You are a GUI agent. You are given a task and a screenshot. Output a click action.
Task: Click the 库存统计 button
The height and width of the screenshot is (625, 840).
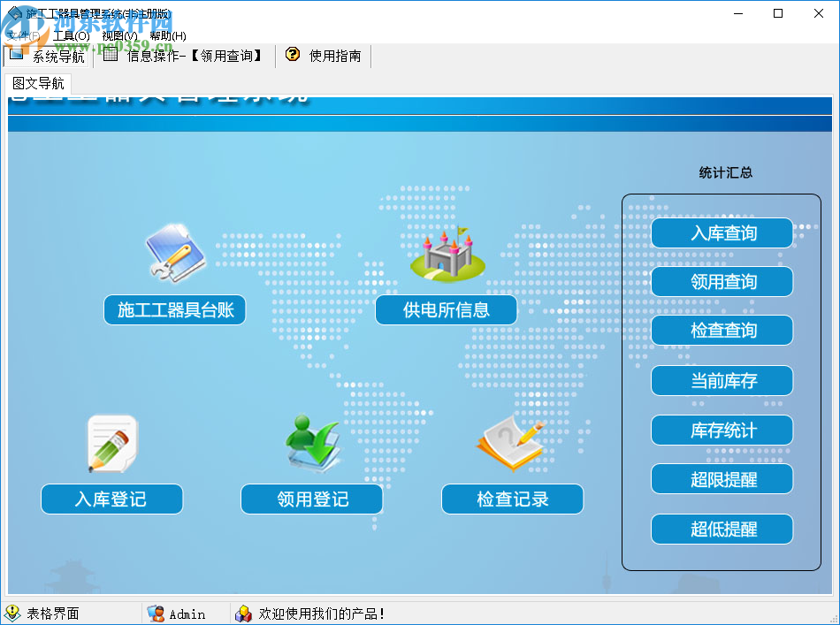[722, 430]
